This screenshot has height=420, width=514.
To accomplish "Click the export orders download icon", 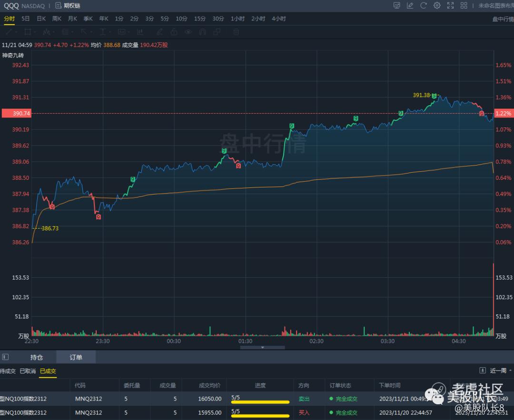I will pyautogui.click(x=483, y=370).
